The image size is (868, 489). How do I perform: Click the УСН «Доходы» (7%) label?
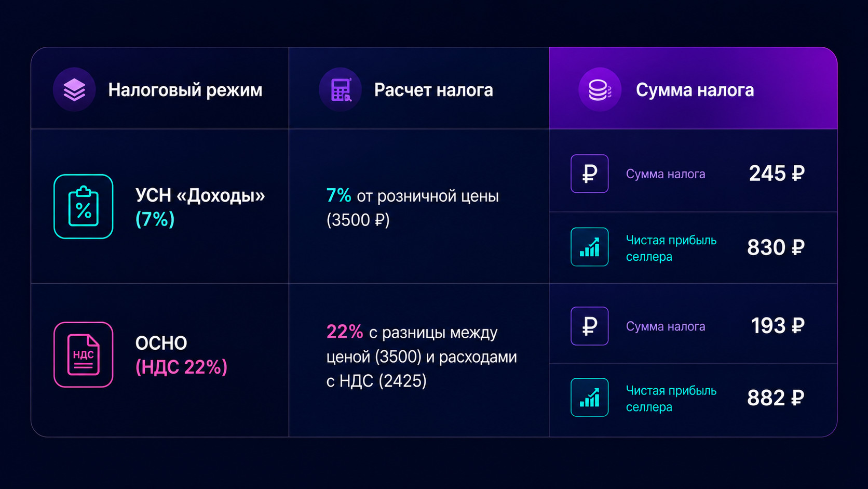coord(200,207)
